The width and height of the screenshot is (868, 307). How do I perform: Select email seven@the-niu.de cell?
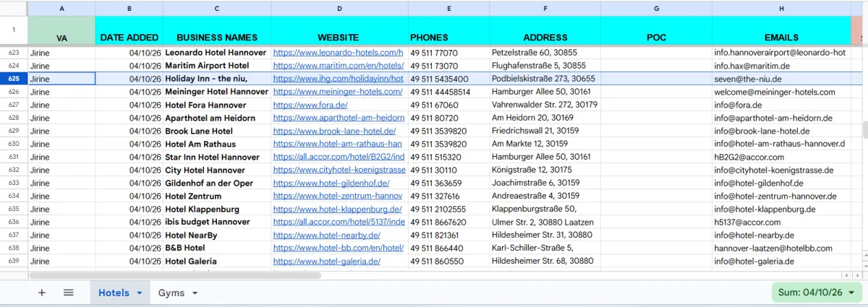781,79
